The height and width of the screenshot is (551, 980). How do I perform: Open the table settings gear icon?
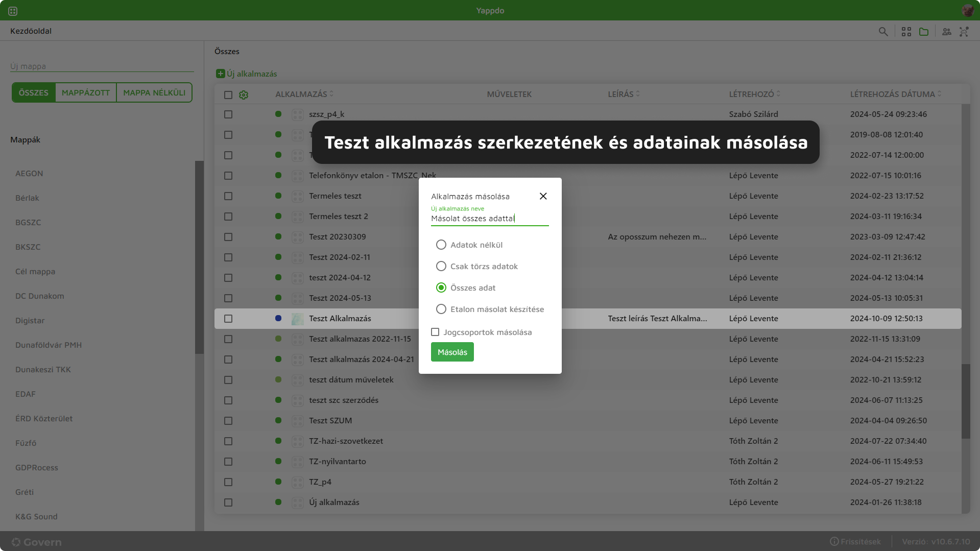(x=244, y=95)
